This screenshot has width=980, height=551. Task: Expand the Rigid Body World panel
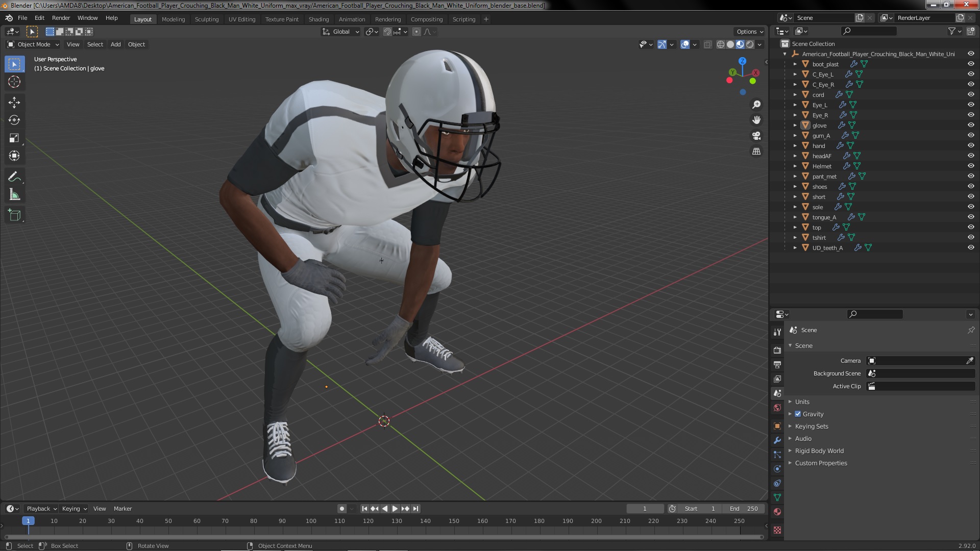pyautogui.click(x=819, y=450)
